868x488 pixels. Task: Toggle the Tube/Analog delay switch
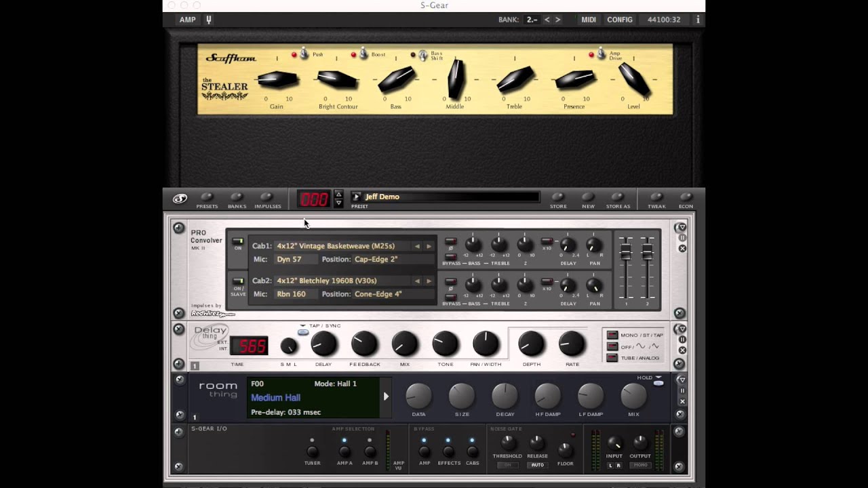(612, 358)
